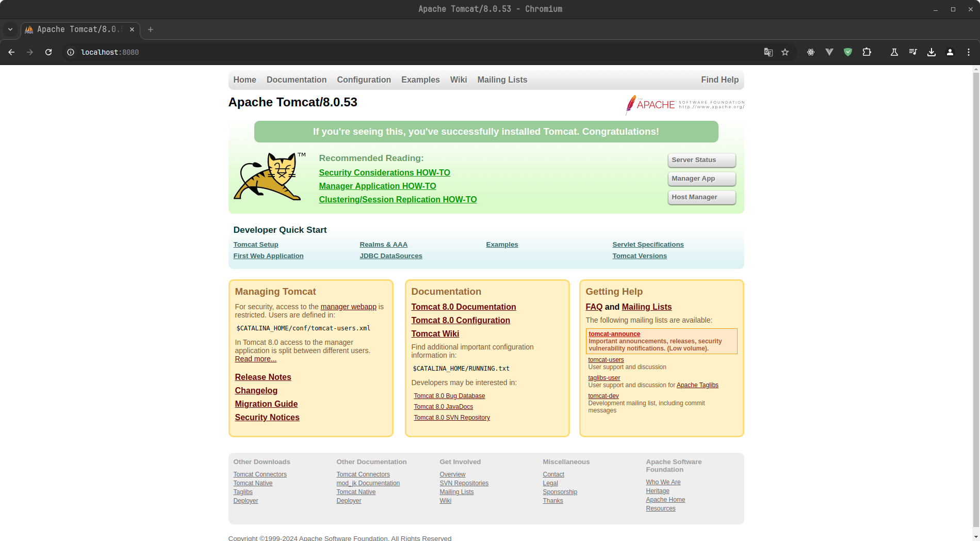This screenshot has height=541, width=980.
Task: Open a new tab with plus button
Action: click(151, 29)
